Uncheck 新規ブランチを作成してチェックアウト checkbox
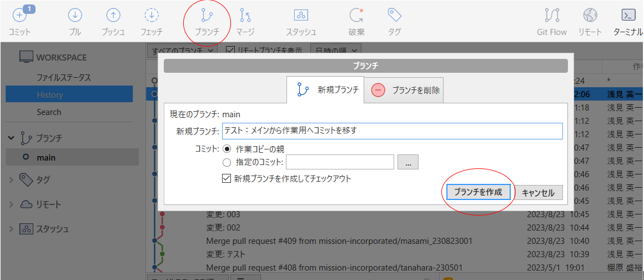This screenshot has height=280, width=644. pos(226,178)
